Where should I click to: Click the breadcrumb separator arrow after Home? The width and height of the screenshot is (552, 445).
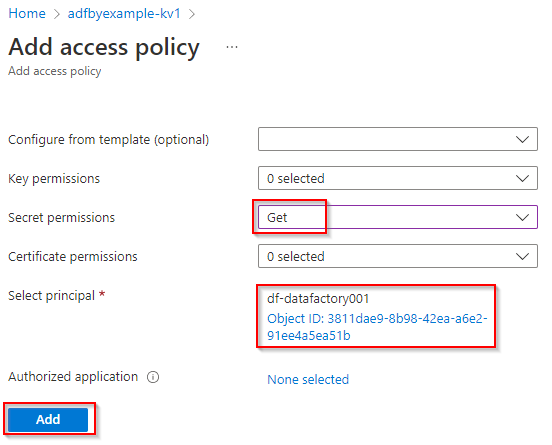pos(57,14)
